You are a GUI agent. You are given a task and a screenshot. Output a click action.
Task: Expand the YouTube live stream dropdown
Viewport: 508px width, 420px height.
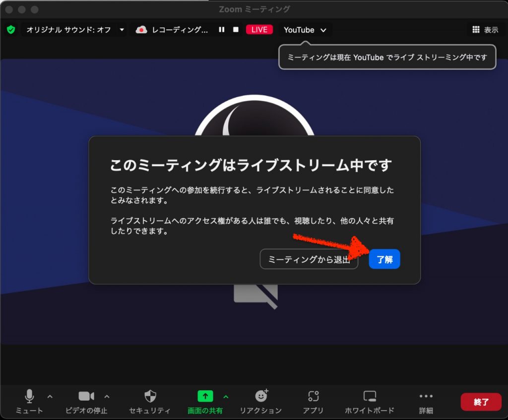[323, 30]
